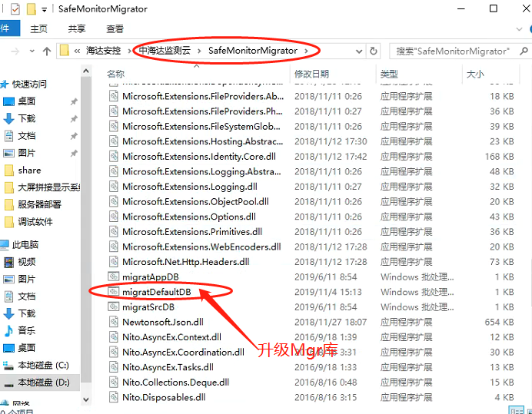
Task: Open the migratDefaultDB batch file
Action: point(156,292)
